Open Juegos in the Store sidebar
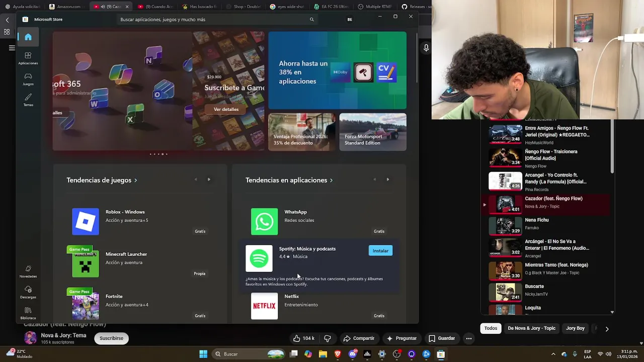This screenshot has width=644, height=362. tap(28, 79)
